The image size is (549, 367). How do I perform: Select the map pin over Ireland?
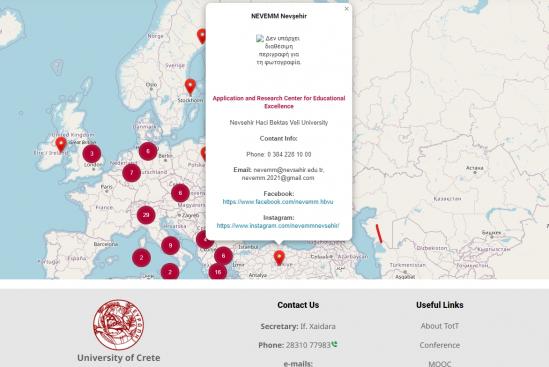[61, 145]
